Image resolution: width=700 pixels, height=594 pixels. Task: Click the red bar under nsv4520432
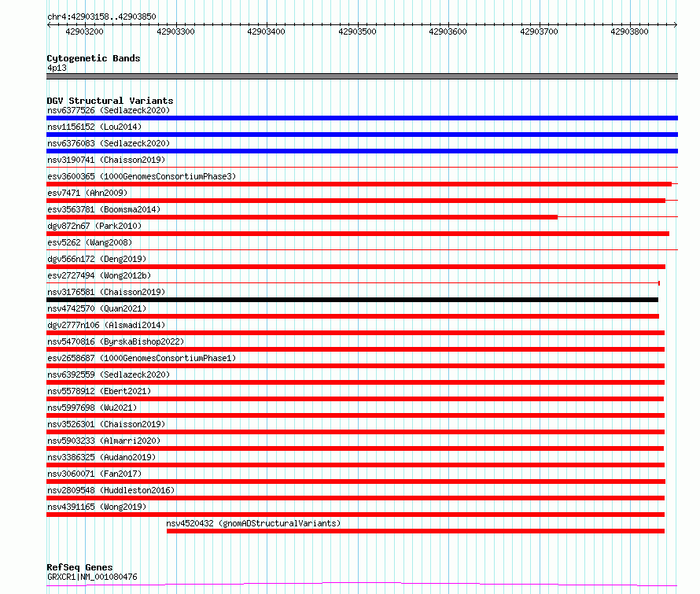(415, 531)
